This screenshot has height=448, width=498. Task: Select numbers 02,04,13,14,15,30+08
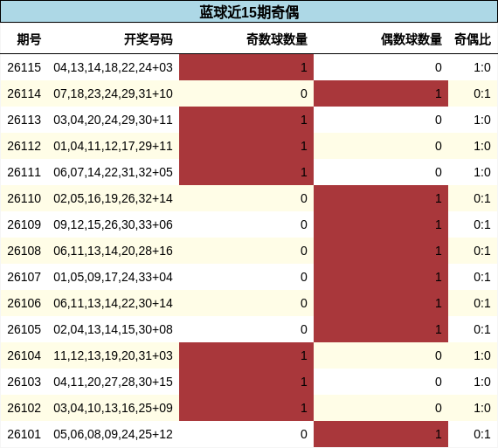pos(113,329)
